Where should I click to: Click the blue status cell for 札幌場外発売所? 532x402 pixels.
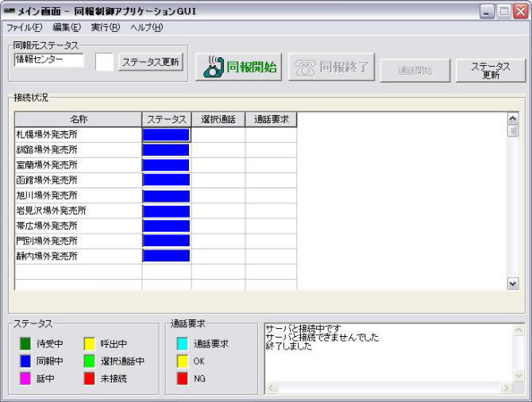click(x=166, y=134)
